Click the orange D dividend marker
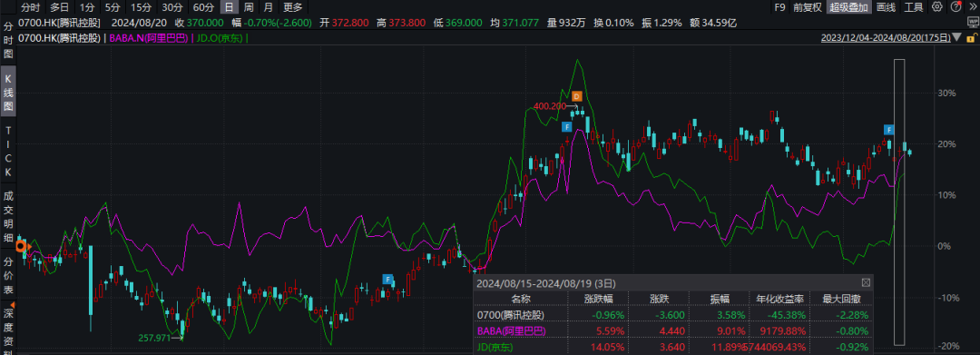Screen dimensions: 980x355 click(577, 95)
